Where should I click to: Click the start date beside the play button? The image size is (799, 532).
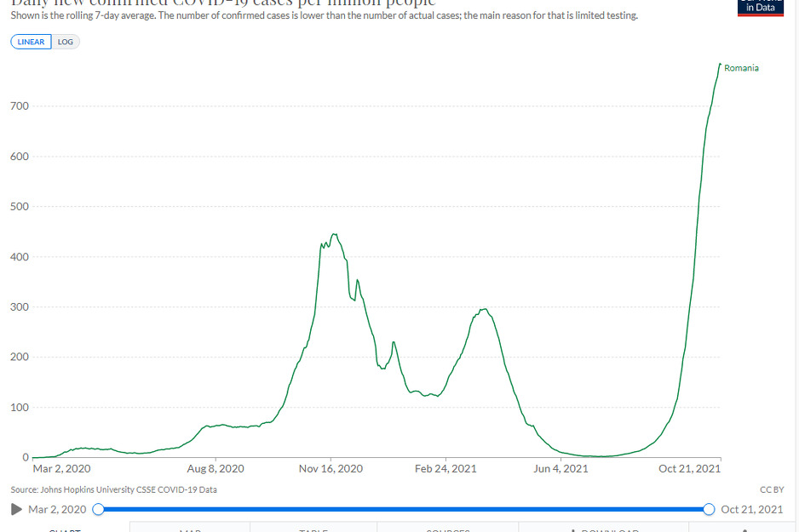57,509
